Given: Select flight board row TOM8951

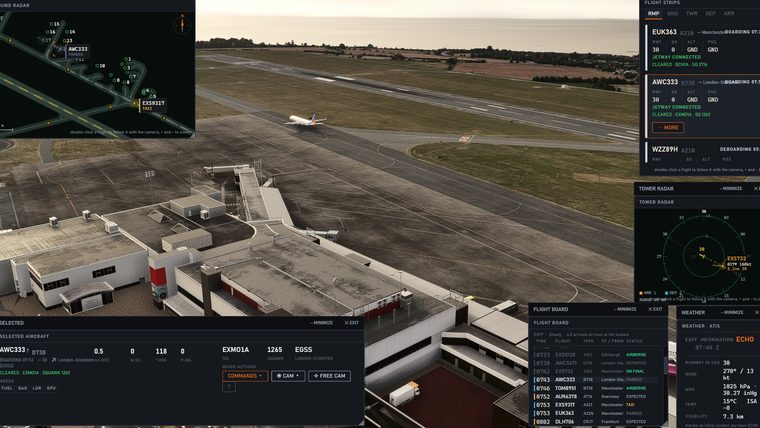Looking at the screenshot, I should [x=595, y=388].
